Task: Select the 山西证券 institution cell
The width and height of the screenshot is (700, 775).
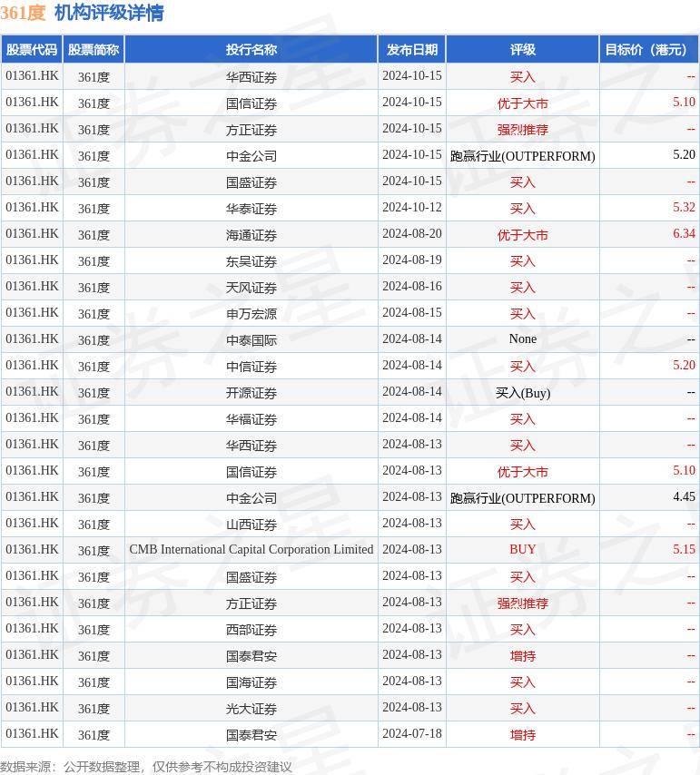Action: [251, 524]
